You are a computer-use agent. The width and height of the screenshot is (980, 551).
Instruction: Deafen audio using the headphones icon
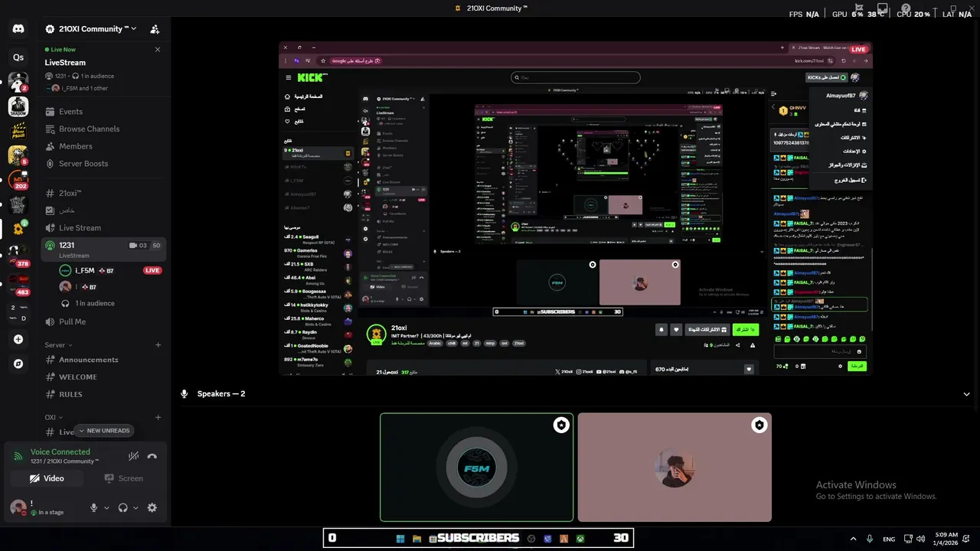[122, 507]
